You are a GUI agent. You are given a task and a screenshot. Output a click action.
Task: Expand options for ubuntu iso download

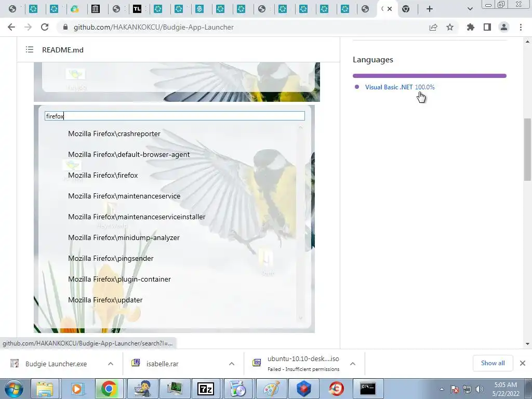353,364
